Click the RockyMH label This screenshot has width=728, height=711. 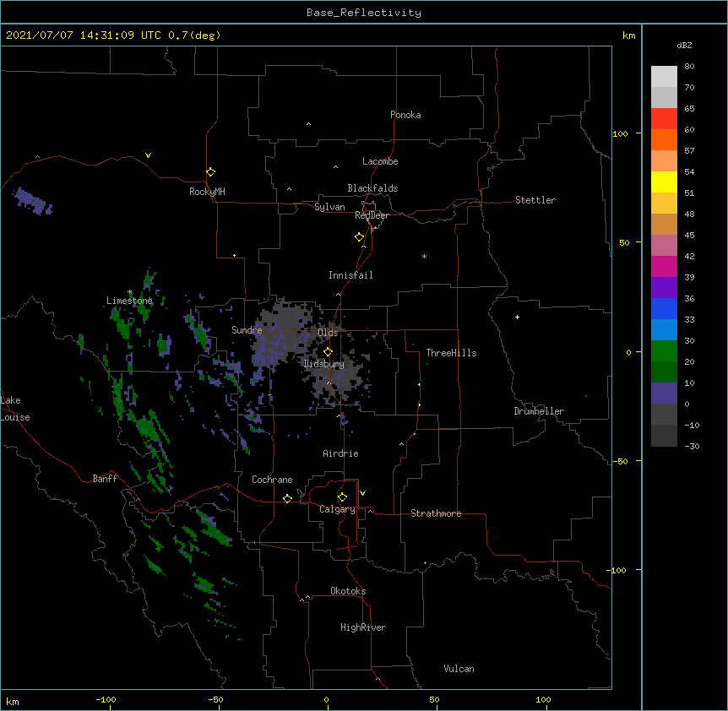(207, 192)
